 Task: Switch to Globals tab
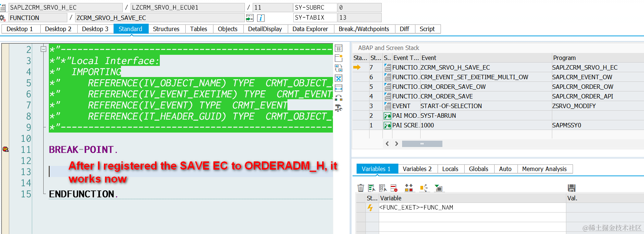[x=479, y=169]
